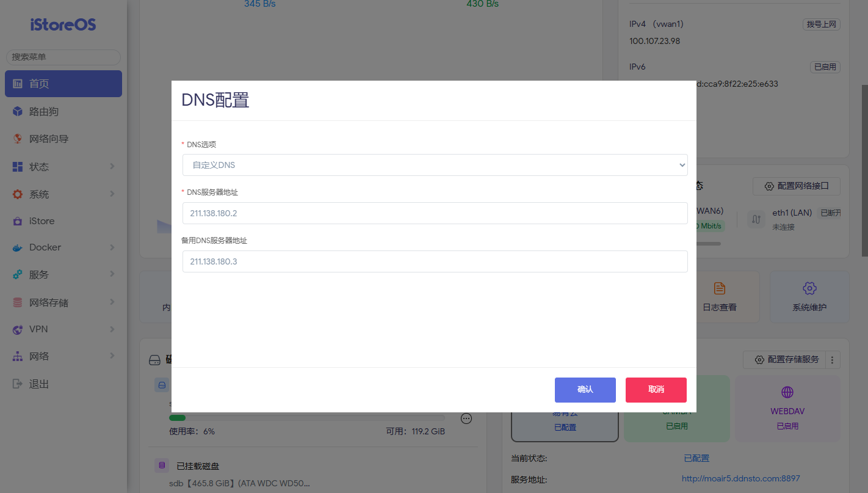Click the 网络存储 database icon
Image resolution: width=868 pixels, height=493 pixels.
pyautogui.click(x=18, y=302)
